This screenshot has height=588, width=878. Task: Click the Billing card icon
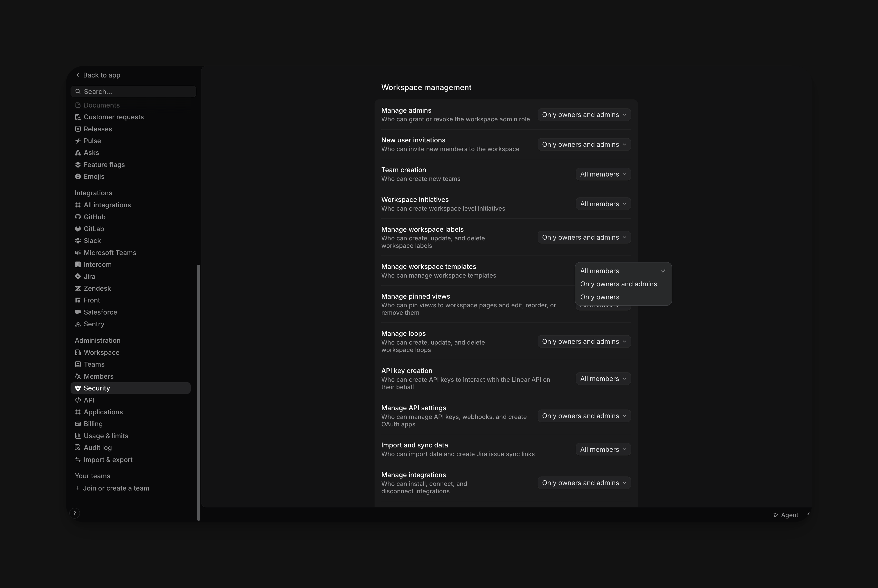click(x=78, y=424)
